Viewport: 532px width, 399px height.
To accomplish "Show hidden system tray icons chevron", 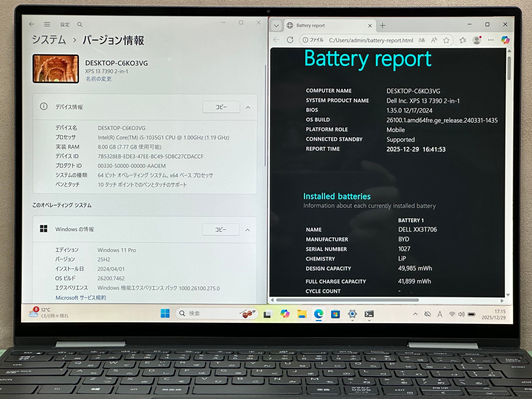I will coord(415,314).
